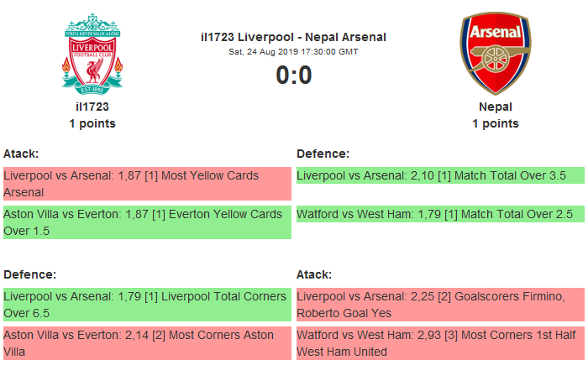Select the Watford Match Total Over 2.5 bet
This screenshot has width=588, height=386.
coord(441,214)
